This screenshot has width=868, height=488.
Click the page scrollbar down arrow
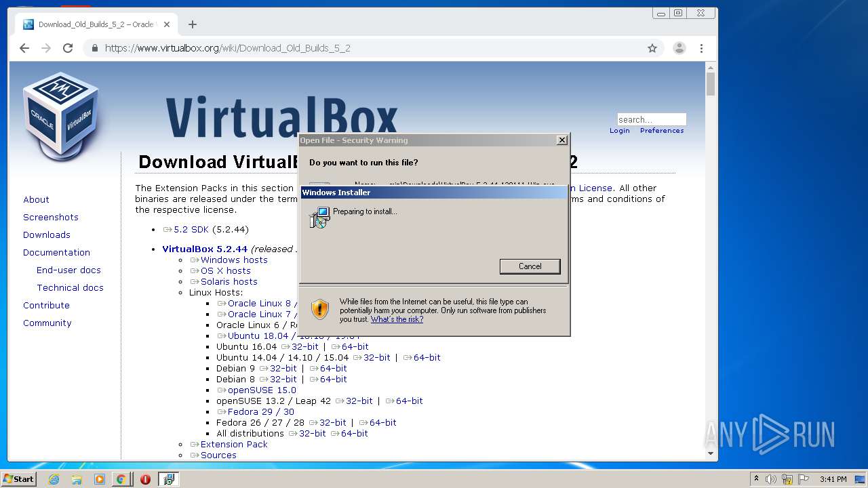pyautogui.click(x=711, y=453)
